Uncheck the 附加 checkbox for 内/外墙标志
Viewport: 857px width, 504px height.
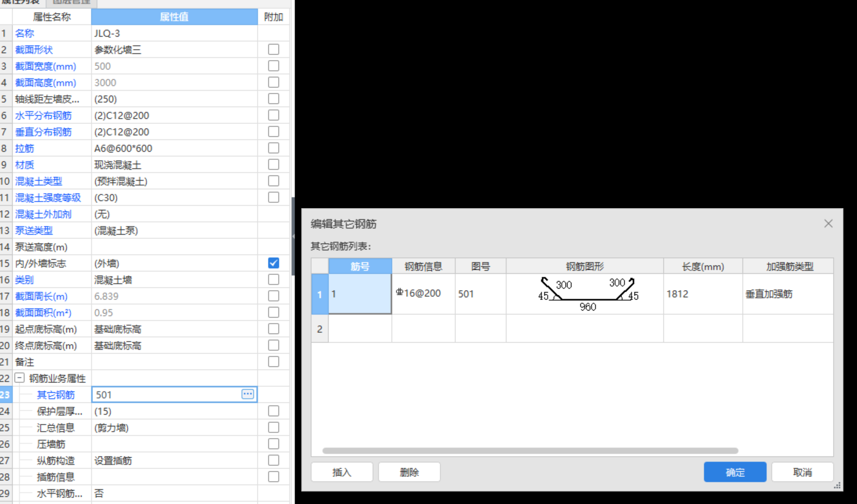click(x=273, y=263)
